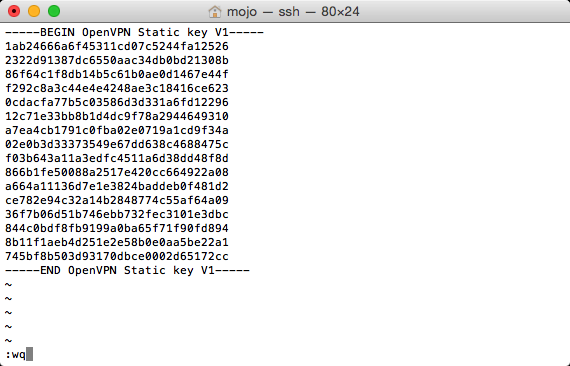The width and height of the screenshot is (570, 366).
Task: Close the mojo ssh terminal window
Action: pos(14,11)
